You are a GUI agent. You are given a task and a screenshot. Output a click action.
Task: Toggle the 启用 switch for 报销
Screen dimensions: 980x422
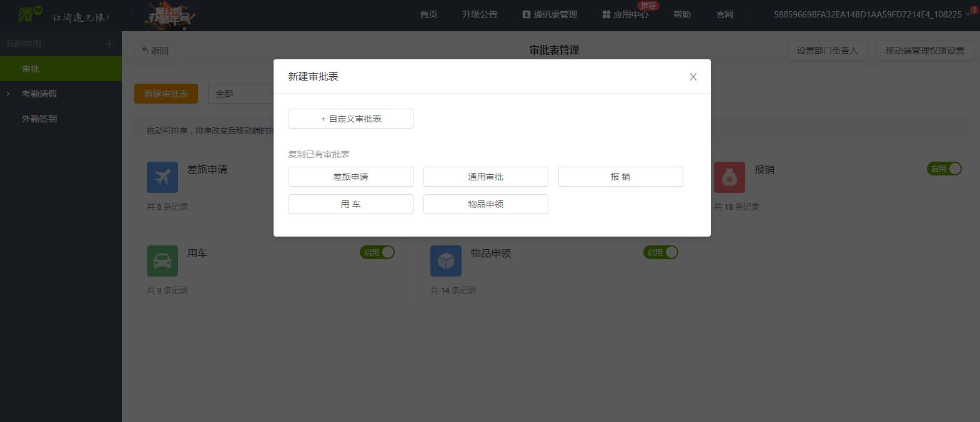[944, 169]
